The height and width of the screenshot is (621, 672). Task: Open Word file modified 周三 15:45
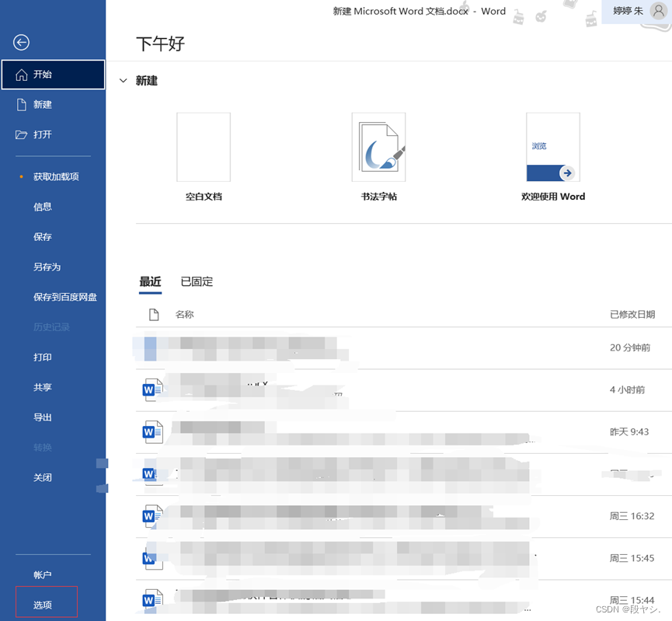point(404,558)
